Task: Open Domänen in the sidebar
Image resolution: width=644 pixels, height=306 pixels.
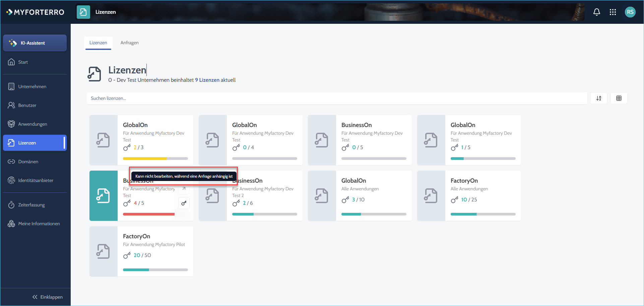Action: tap(35, 162)
